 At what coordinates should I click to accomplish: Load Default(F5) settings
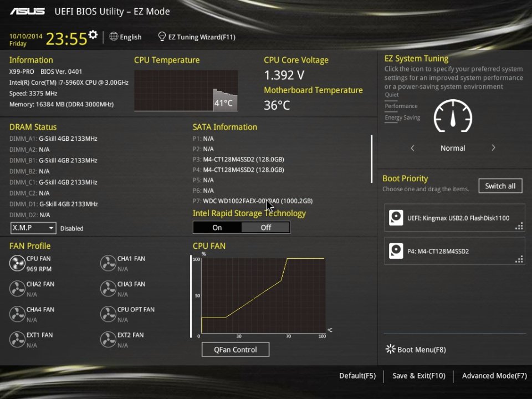(x=357, y=376)
